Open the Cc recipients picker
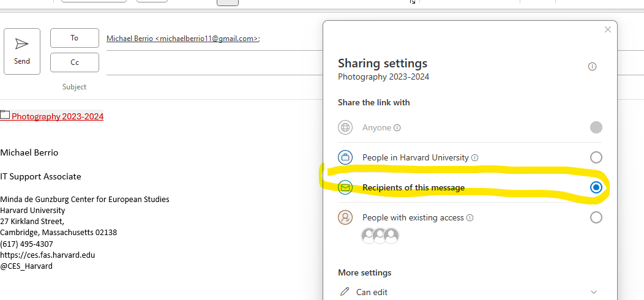The height and width of the screenshot is (300, 644). pos(74,62)
